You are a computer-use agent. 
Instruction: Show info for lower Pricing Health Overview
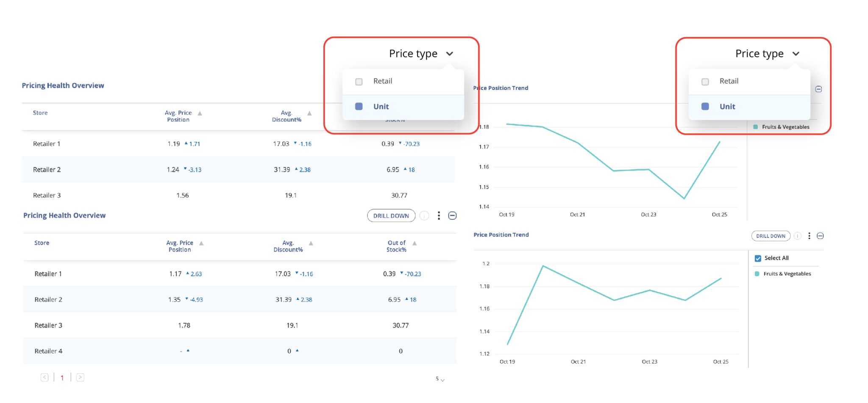(x=424, y=215)
